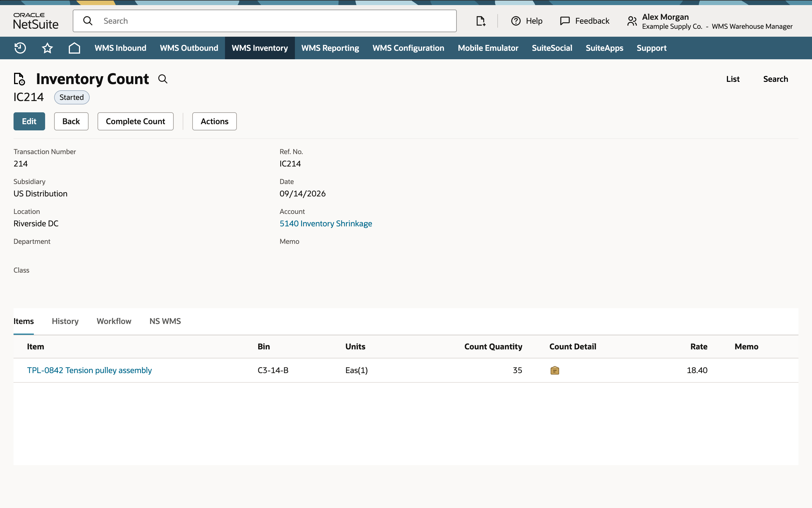Open the 5140 Inventory Shrinkage account link
Viewport: 812px width, 508px height.
(326, 224)
